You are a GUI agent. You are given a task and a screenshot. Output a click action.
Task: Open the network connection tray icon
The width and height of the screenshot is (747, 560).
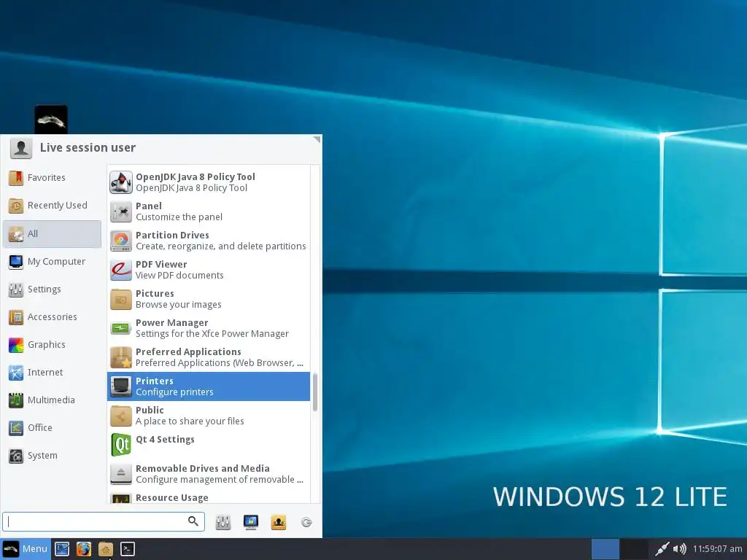[662, 549]
